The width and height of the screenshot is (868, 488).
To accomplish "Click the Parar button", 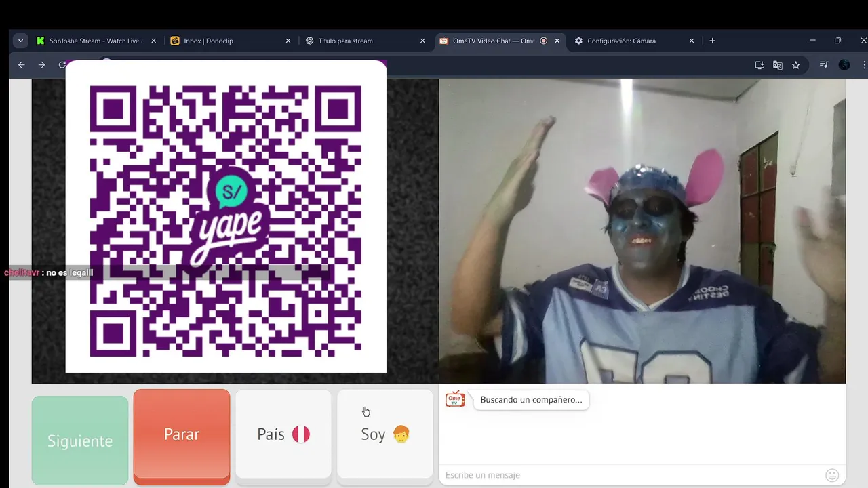I will [x=182, y=435].
